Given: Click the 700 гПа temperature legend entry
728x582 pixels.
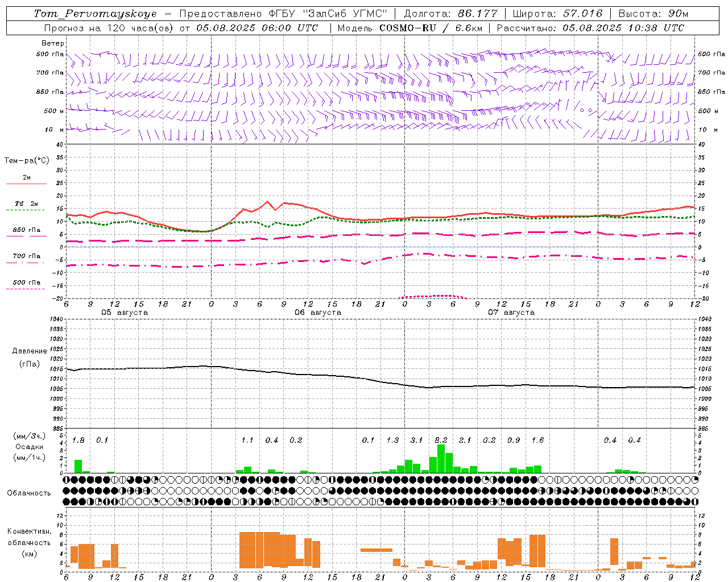Looking at the screenshot, I should point(27,256).
